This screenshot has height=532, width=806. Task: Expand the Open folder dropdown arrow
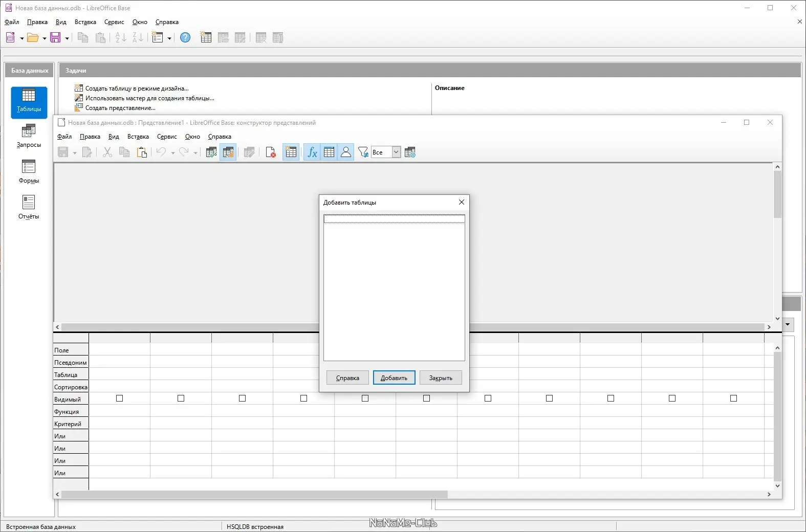[x=44, y=38]
